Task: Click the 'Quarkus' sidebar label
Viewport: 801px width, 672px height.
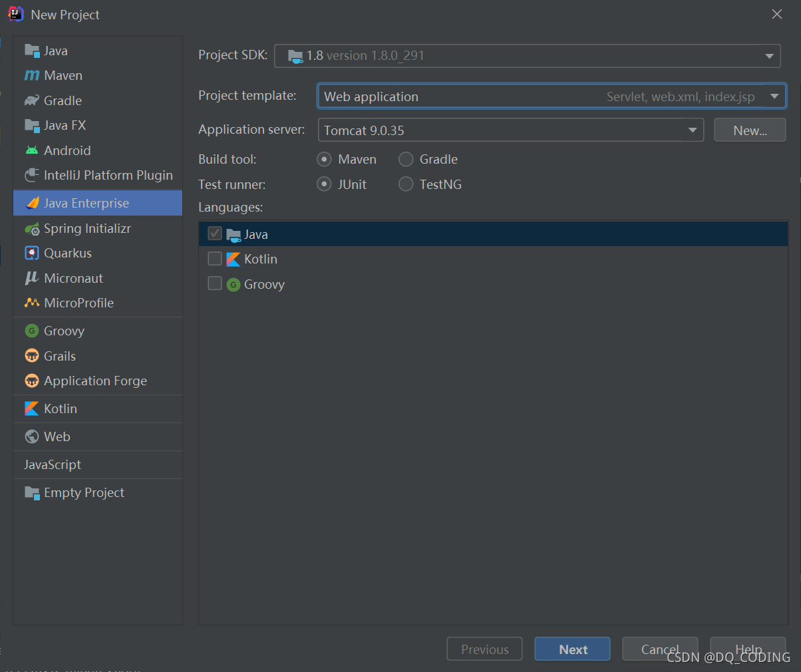Action: pos(68,253)
